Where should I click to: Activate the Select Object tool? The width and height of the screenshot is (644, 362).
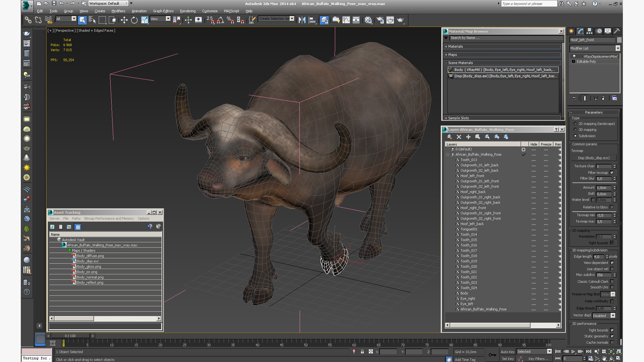pos(82,20)
